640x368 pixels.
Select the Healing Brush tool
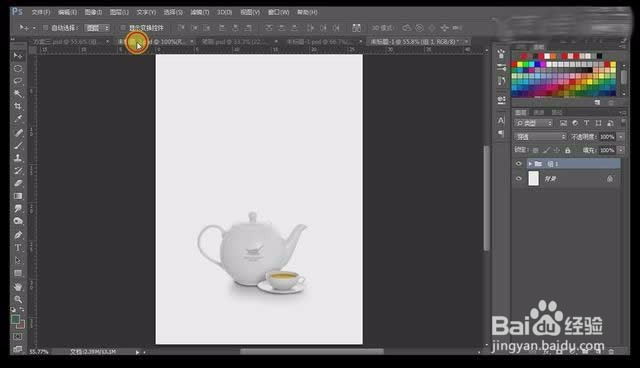tap(18, 133)
